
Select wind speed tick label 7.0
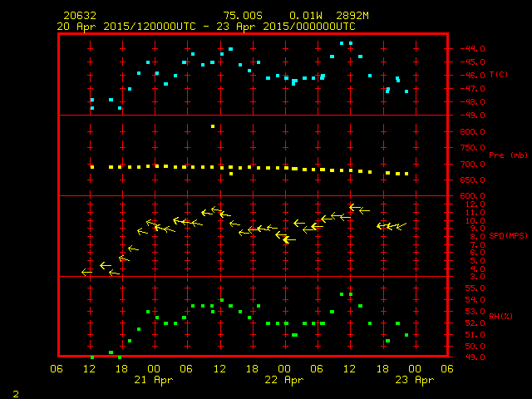coord(477,245)
